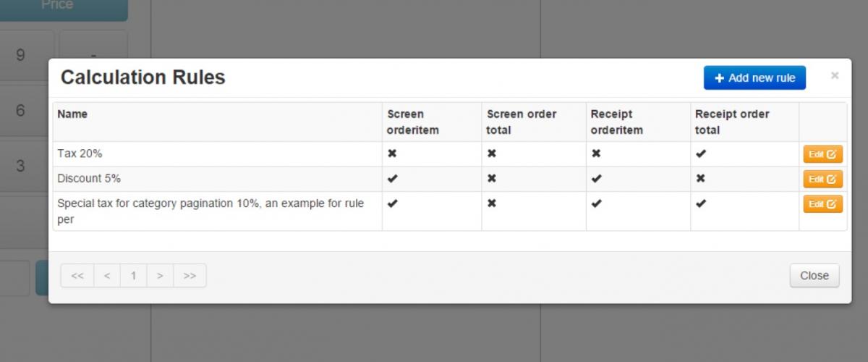Edit the Special tax for category rule
Screen dimensions: 868x362
pos(822,204)
